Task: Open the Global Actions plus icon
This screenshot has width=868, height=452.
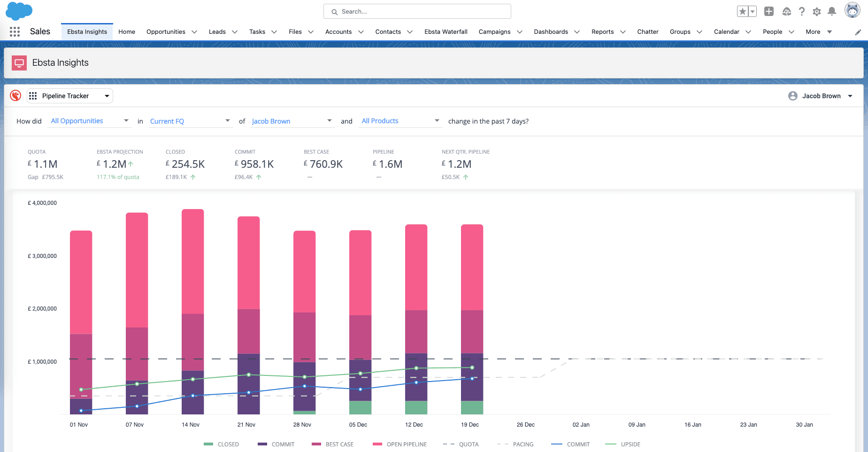Action: pos(769,11)
